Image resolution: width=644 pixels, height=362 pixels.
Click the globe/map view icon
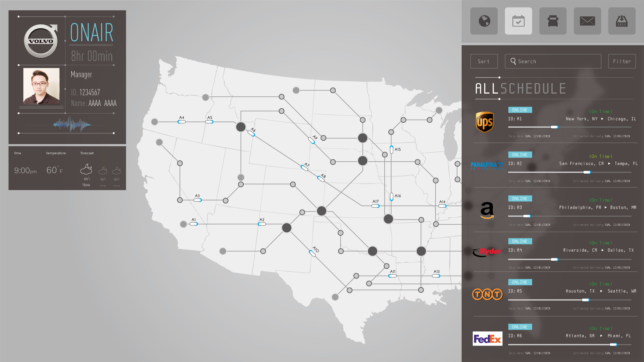485,21
